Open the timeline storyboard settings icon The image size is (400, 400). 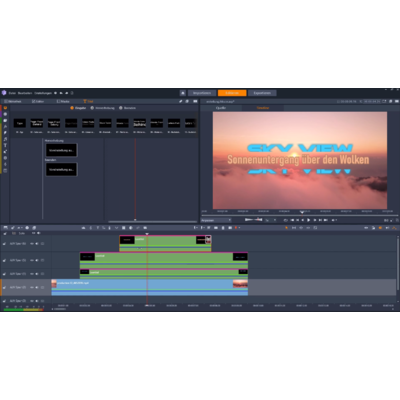pos(5,228)
